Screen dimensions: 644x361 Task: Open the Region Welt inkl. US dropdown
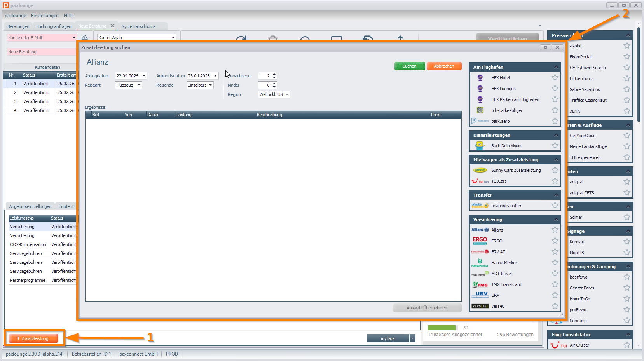[x=287, y=94]
